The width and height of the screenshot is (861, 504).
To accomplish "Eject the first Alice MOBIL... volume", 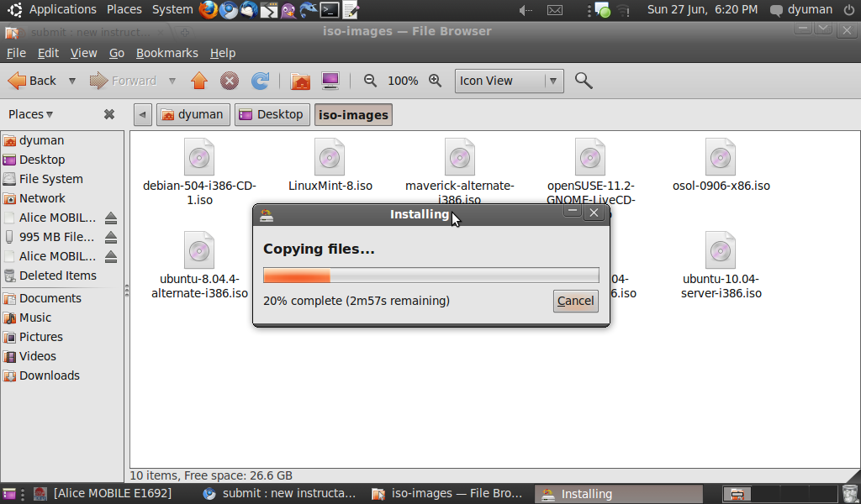I will tap(111, 218).
